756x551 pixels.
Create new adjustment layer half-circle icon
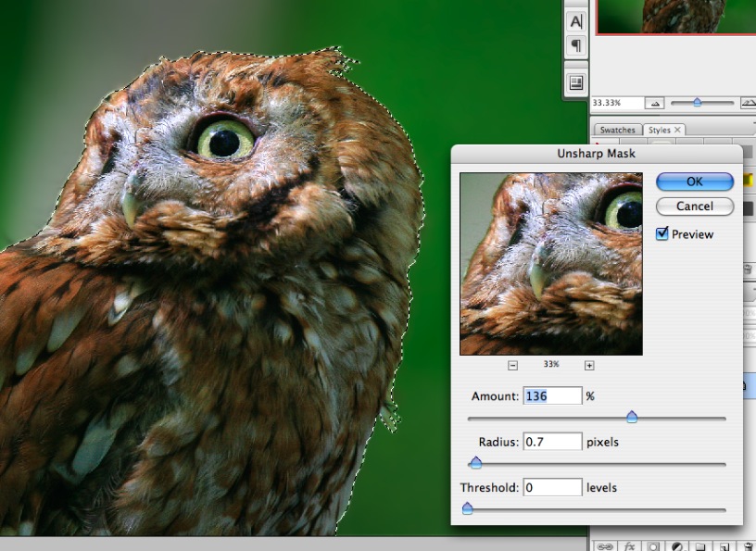point(677,546)
